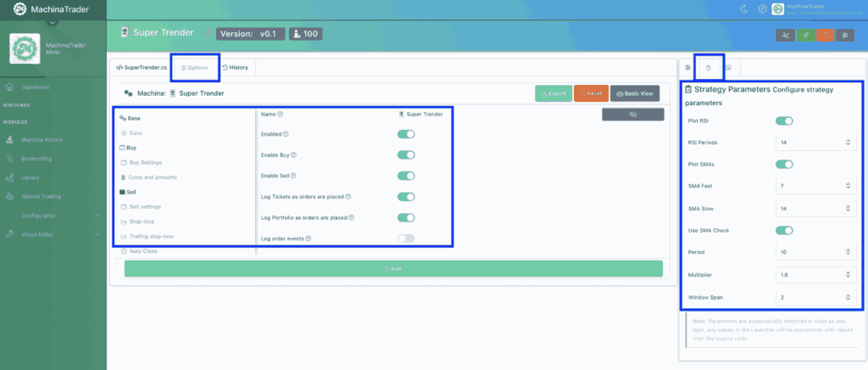
Task: Switch to the History tab
Action: pyautogui.click(x=236, y=68)
